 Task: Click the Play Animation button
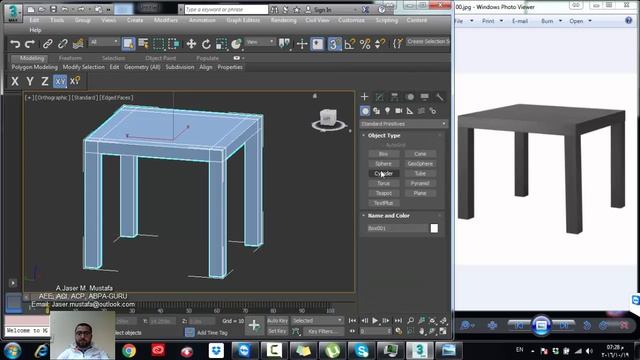[375, 321]
